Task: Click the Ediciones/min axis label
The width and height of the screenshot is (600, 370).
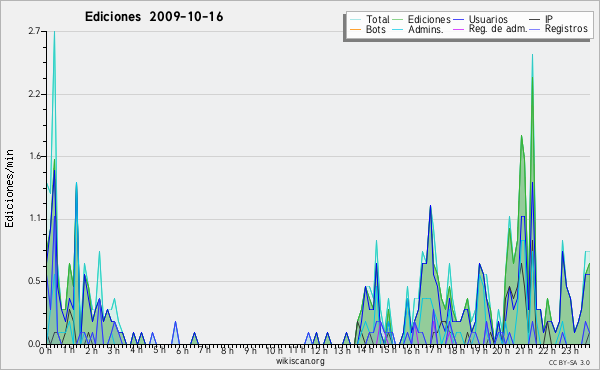Action: [x=9, y=188]
